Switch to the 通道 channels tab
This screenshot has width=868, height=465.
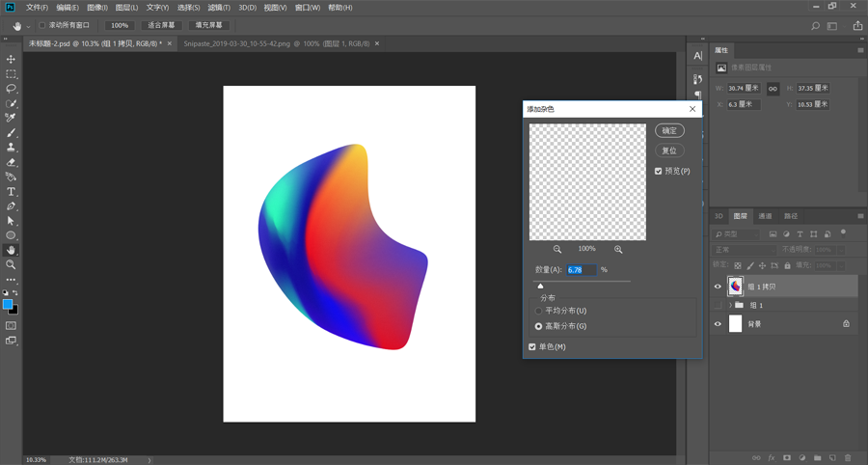(765, 216)
